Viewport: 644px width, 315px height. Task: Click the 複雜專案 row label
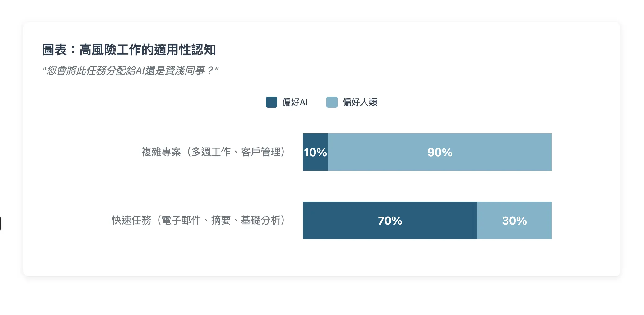213,152
